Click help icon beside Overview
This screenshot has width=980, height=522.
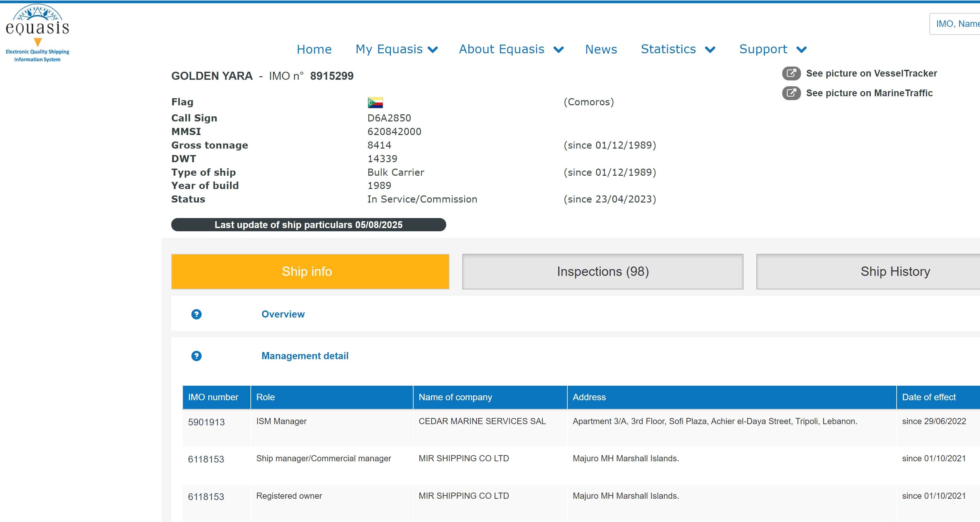196,314
